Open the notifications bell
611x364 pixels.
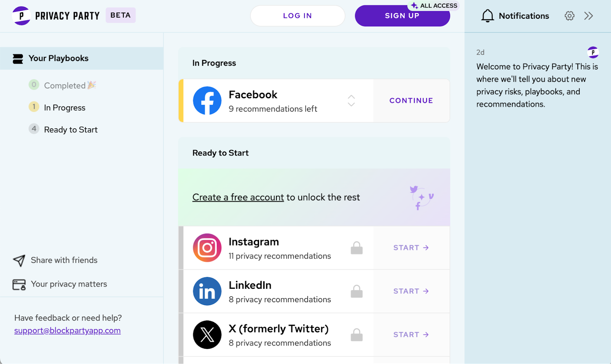487,16
